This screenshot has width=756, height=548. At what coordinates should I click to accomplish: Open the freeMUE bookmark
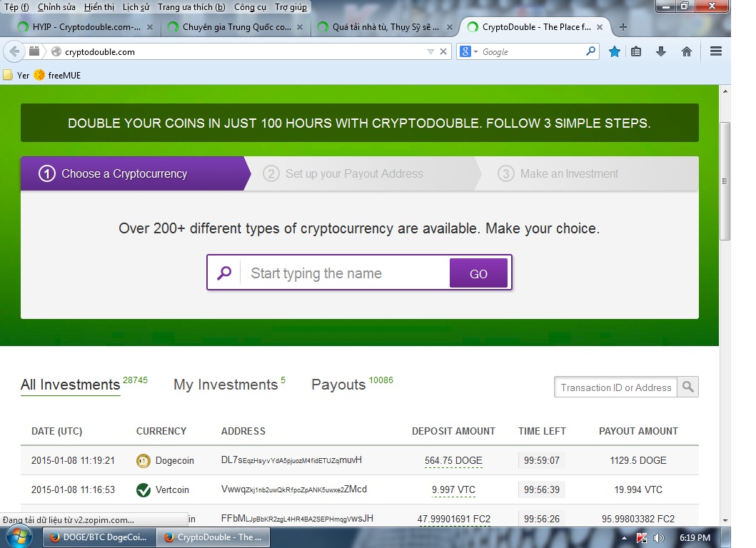pos(57,75)
